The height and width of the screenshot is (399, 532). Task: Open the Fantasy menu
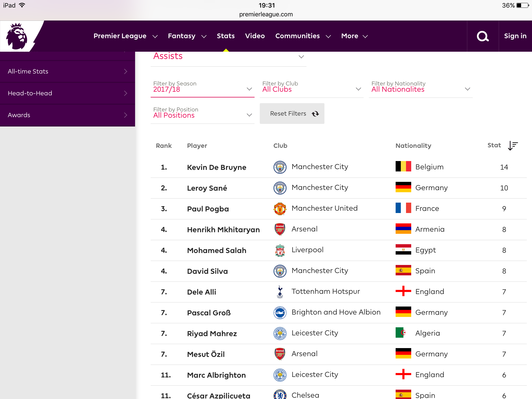pos(187,36)
